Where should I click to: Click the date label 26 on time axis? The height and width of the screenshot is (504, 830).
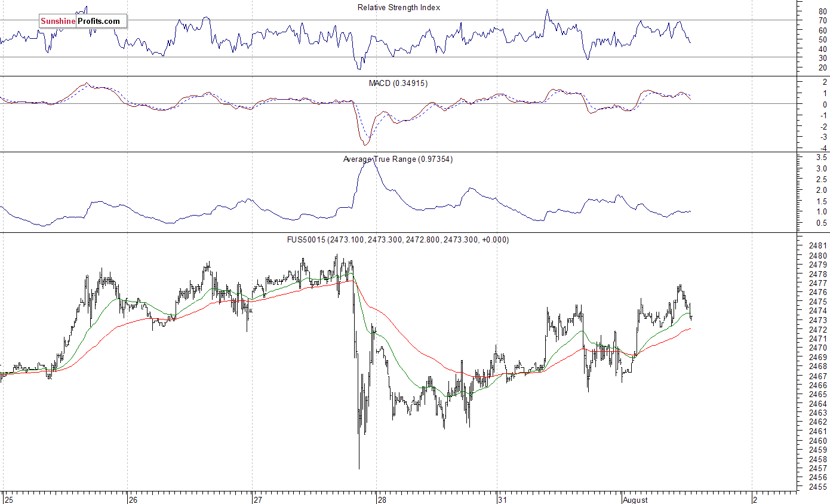133,499
